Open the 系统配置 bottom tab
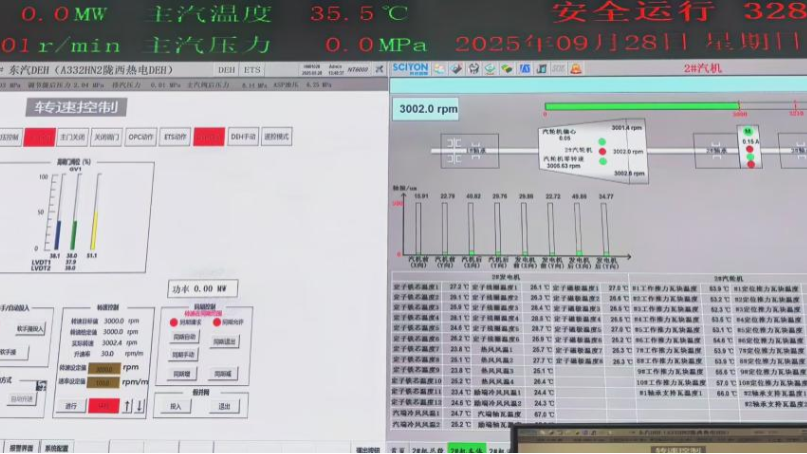 tap(56, 448)
